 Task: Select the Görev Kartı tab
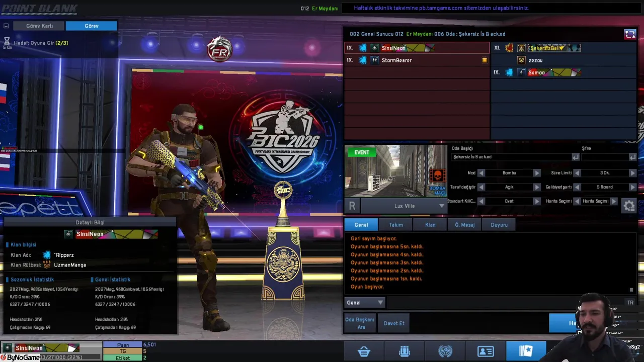pos(40,26)
